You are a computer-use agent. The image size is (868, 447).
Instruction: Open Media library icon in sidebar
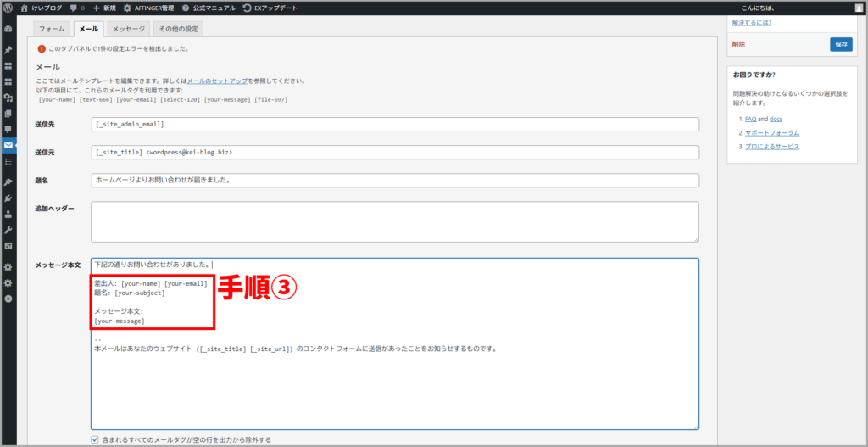pos(8,97)
